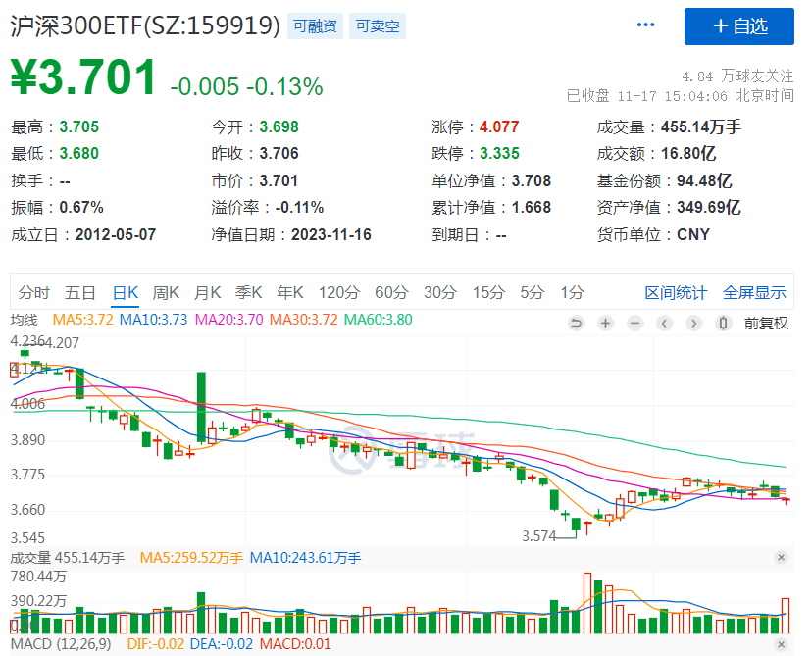Open 区间统计 range statistics

[675, 292]
